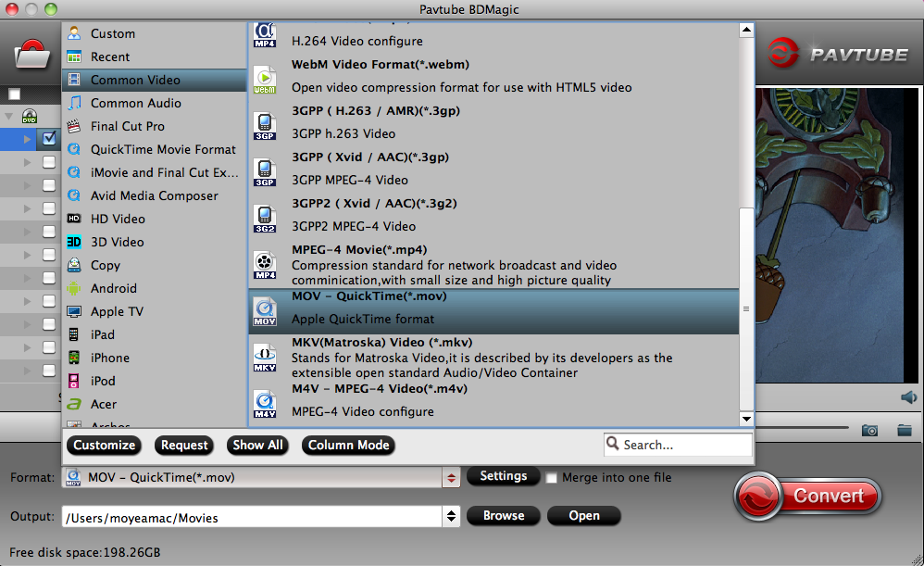Enable Merge into one file checkbox

[x=552, y=478]
